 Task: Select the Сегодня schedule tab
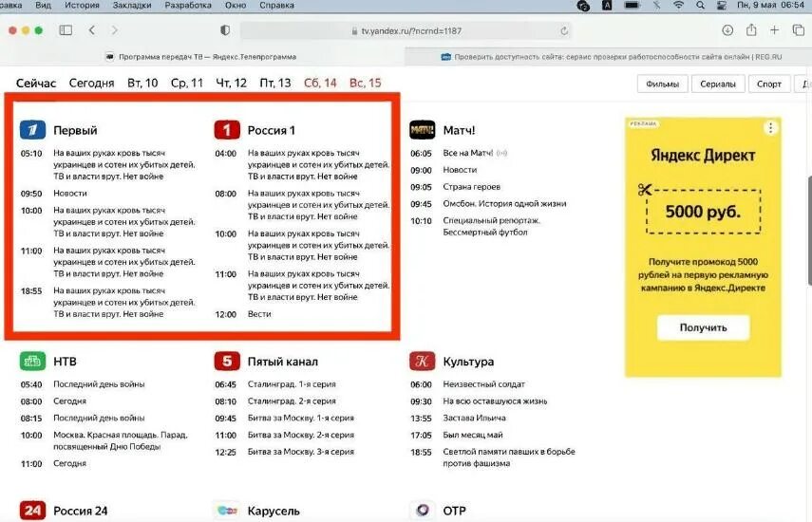(92, 83)
